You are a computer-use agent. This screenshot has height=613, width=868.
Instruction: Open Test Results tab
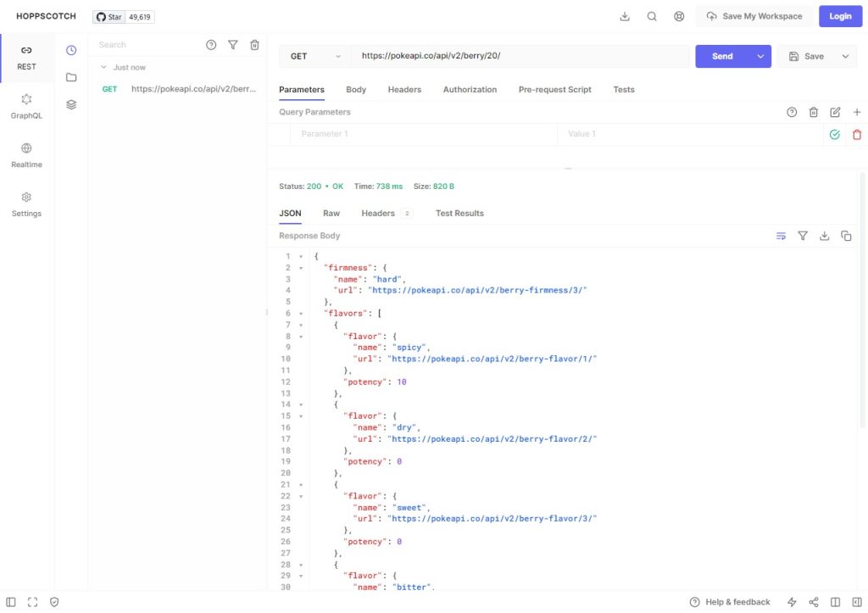pos(459,214)
